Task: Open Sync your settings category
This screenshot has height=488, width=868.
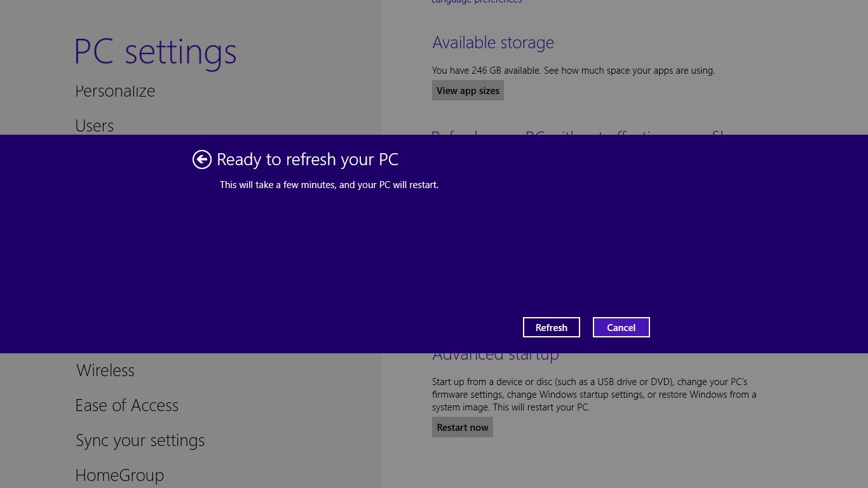Action: click(140, 440)
